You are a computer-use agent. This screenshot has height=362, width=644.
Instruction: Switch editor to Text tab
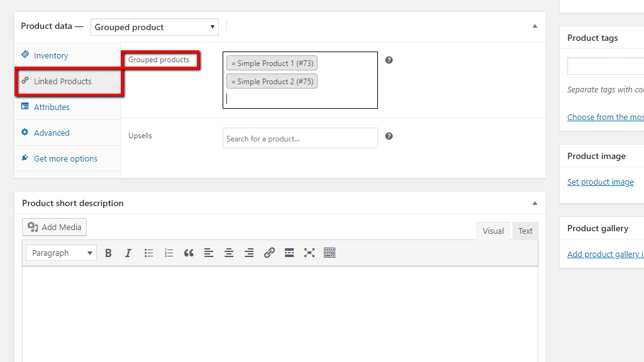525,231
